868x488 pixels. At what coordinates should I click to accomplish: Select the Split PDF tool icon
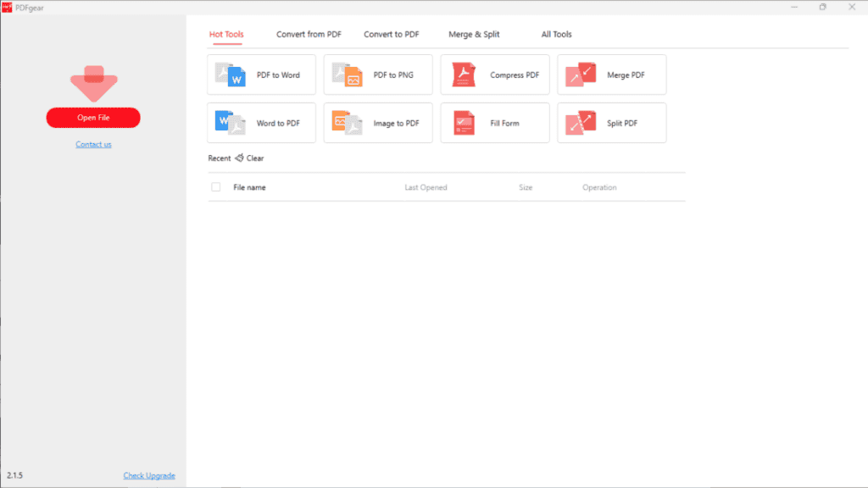(x=581, y=123)
